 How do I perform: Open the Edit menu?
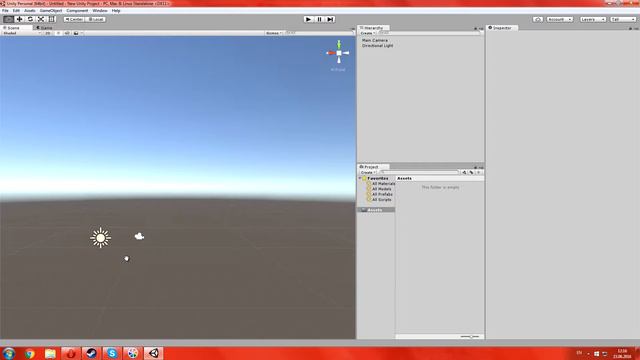pyautogui.click(x=16, y=11)
